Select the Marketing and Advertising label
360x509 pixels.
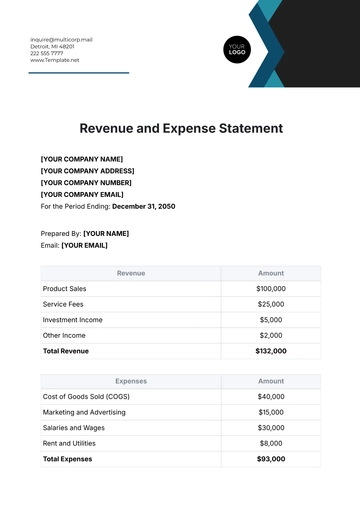[84, 412]
